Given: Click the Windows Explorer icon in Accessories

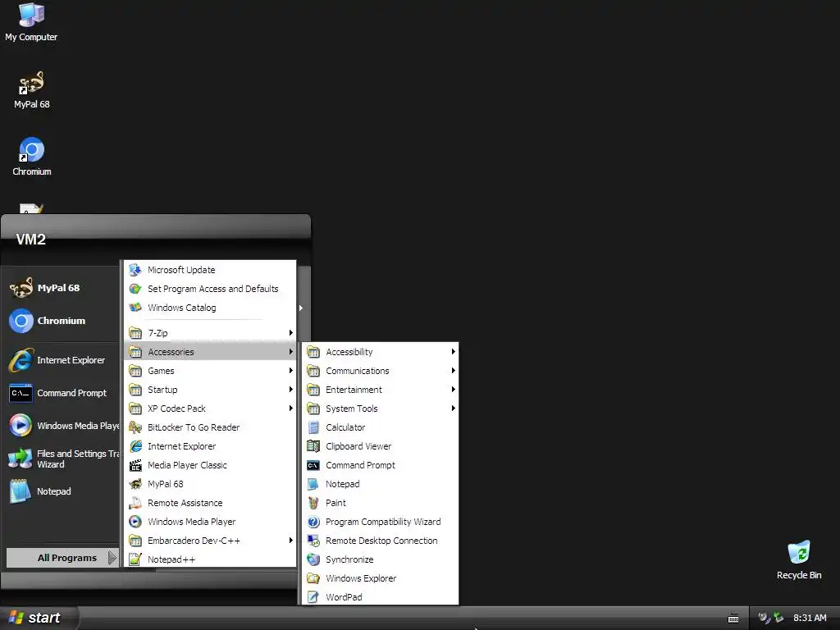Looking at the screenshot, I should coord(313,578).
